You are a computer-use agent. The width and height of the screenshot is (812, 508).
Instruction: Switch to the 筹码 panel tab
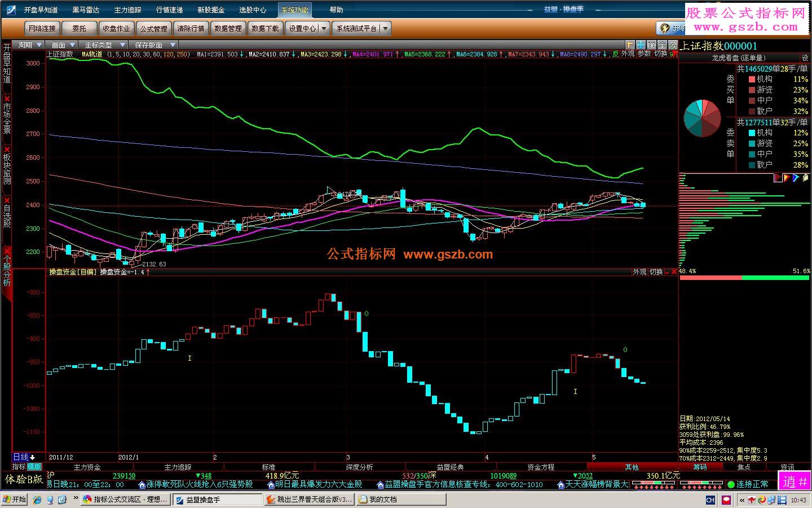700,467
